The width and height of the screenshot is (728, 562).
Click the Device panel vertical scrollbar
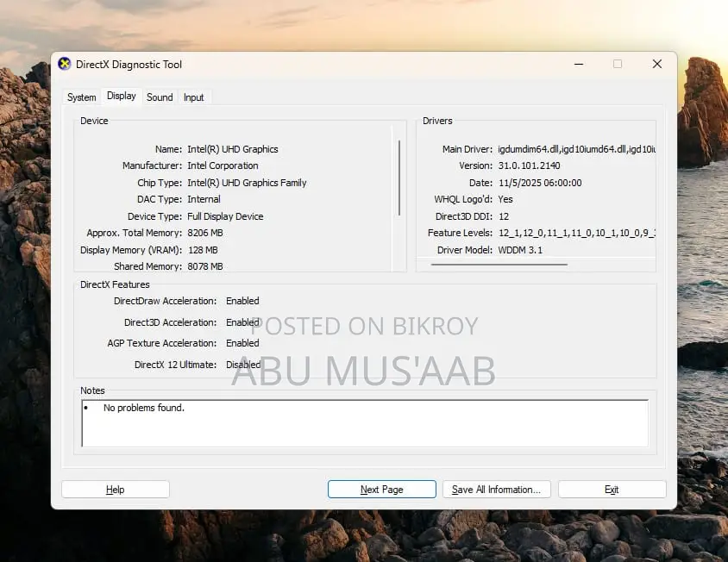coord(399,178)
